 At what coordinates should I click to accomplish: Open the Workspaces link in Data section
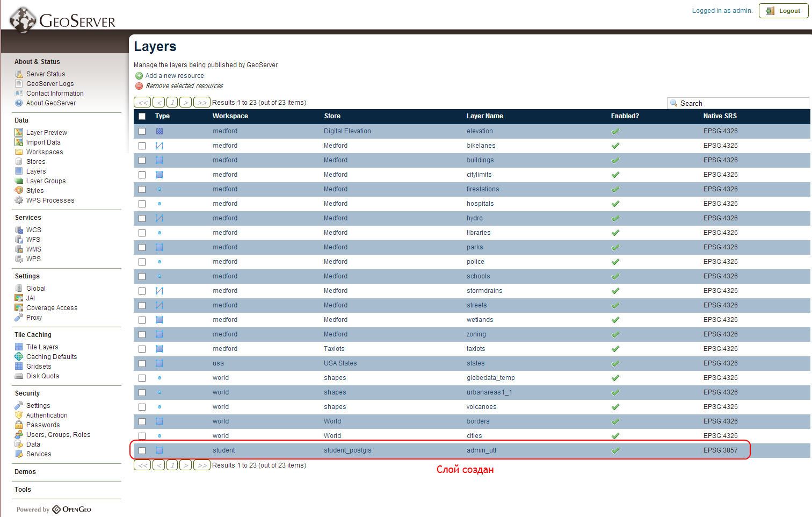(x=45, y=152)
